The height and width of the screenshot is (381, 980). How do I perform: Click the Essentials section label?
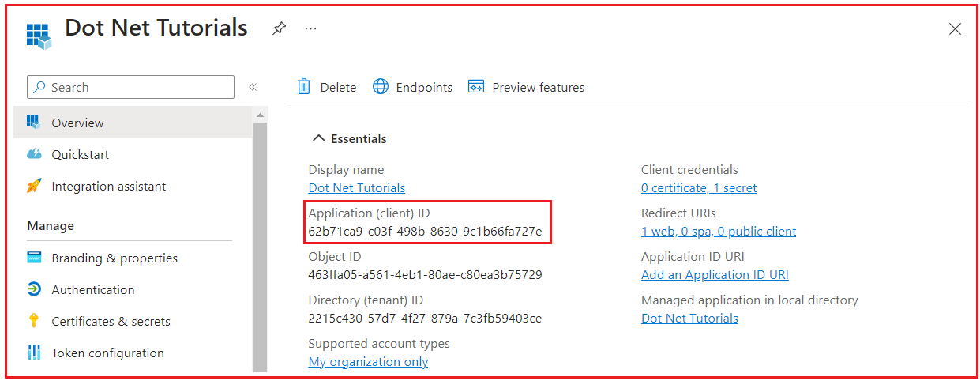tap(359, 138)
